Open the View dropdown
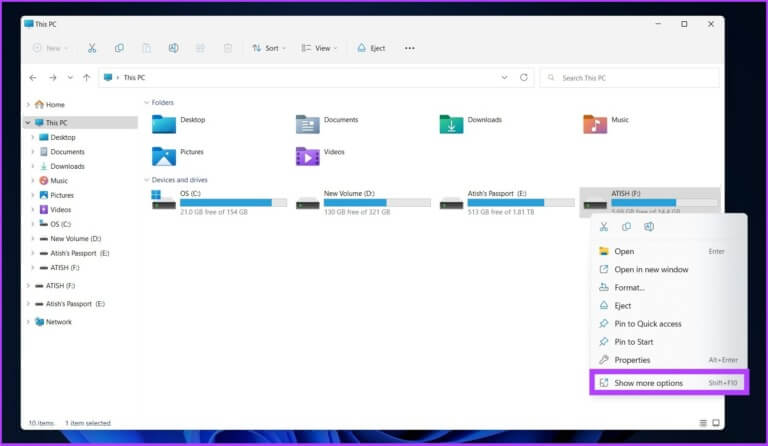768x446 pixels. point(319,48)
